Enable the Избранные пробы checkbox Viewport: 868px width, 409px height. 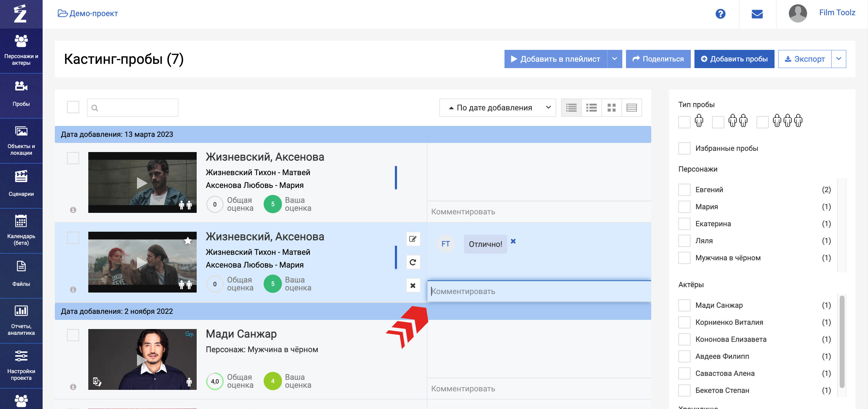[684, 148]
